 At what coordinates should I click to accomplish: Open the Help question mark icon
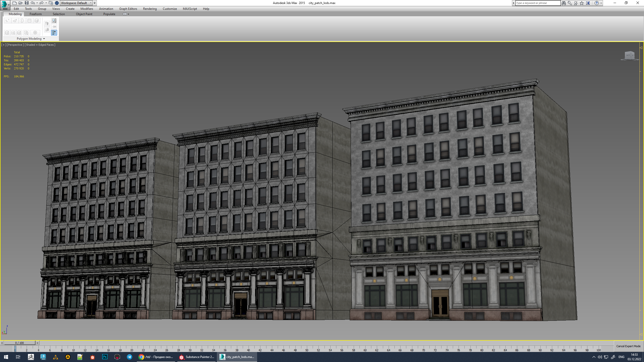[x=596, y=3]
